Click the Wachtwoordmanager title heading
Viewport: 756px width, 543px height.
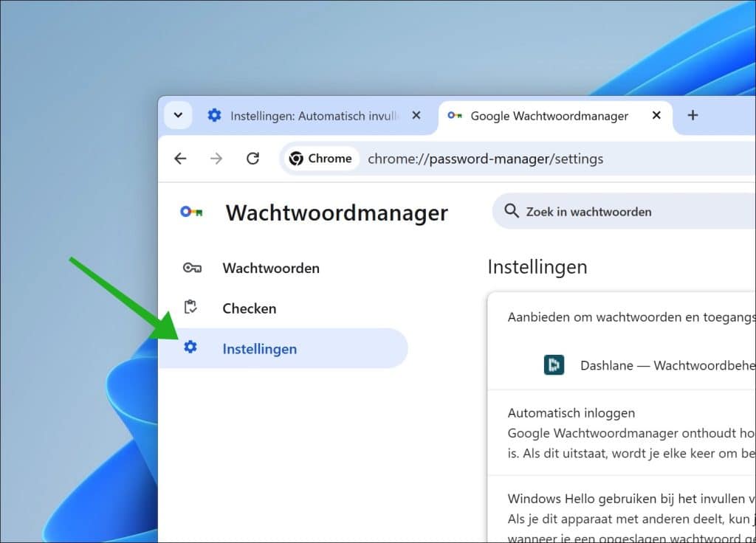(337, 212)
